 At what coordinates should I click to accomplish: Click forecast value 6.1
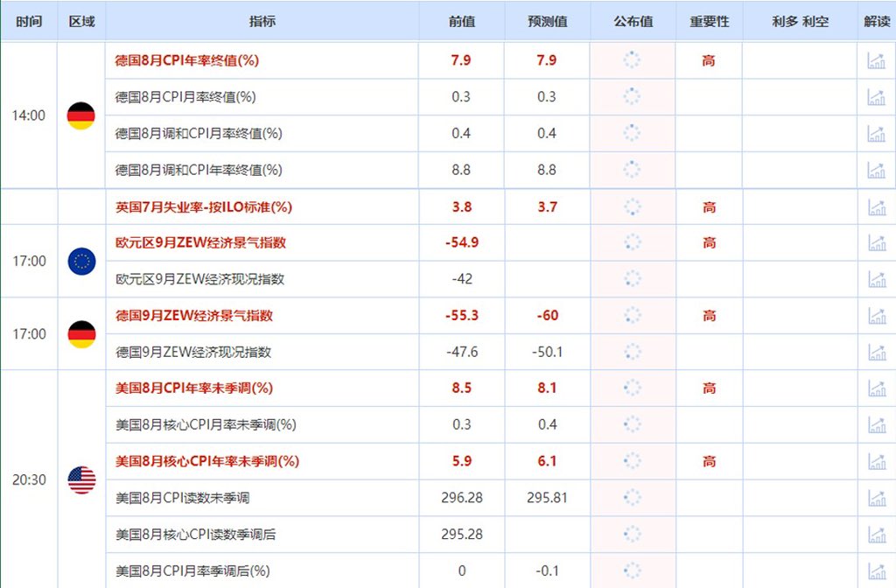click(x=547, y=461)
